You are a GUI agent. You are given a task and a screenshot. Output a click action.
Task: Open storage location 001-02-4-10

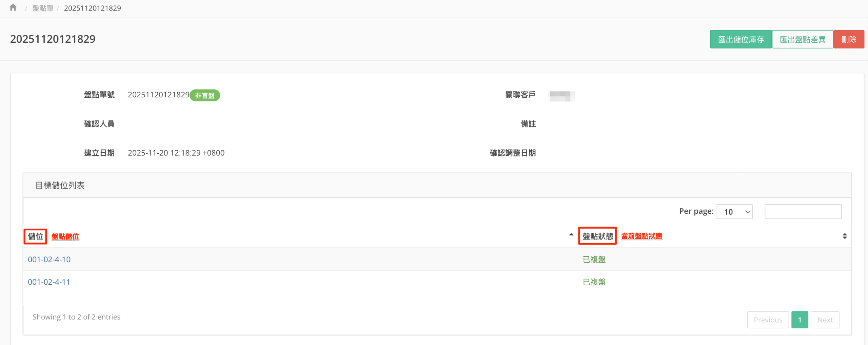pyautogui.click(x=49, y=260)
